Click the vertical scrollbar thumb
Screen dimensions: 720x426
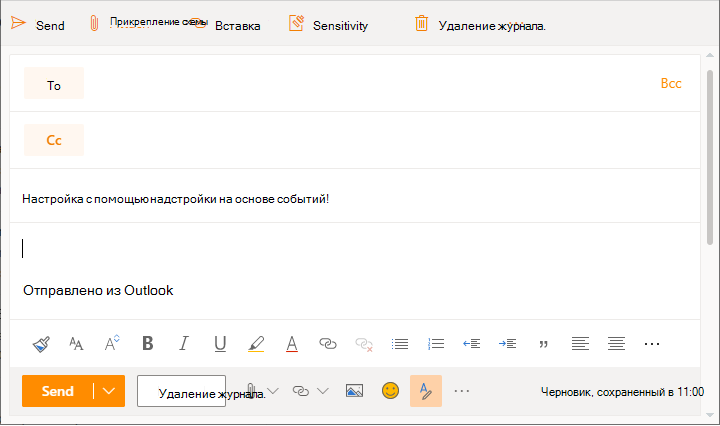(x=710, y=158)
